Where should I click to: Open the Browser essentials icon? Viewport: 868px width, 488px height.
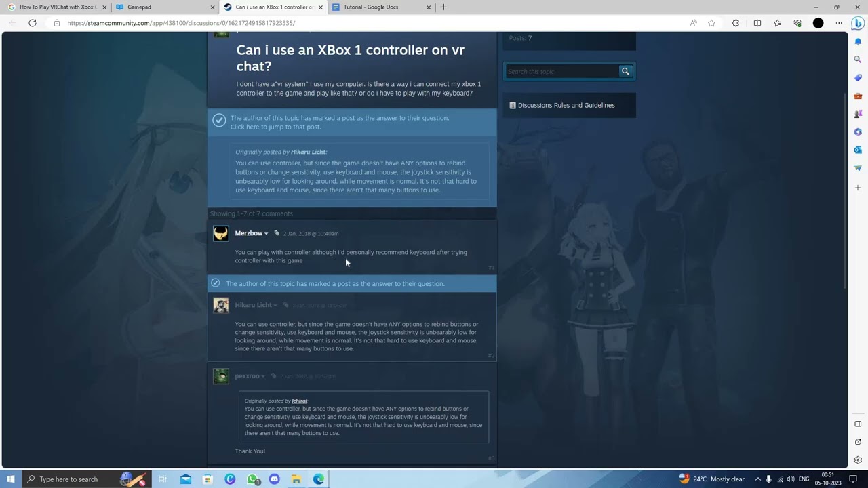tap(797, 23)
